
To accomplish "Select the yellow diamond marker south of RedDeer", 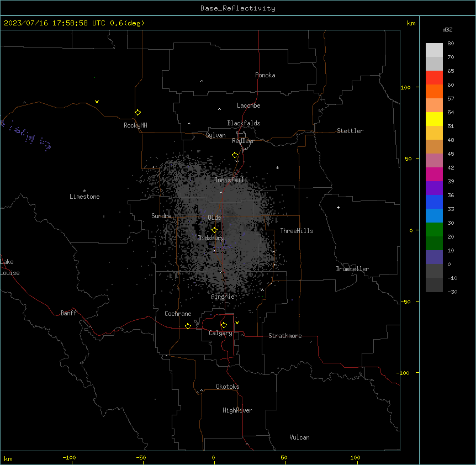I will (x=235, y=155).
